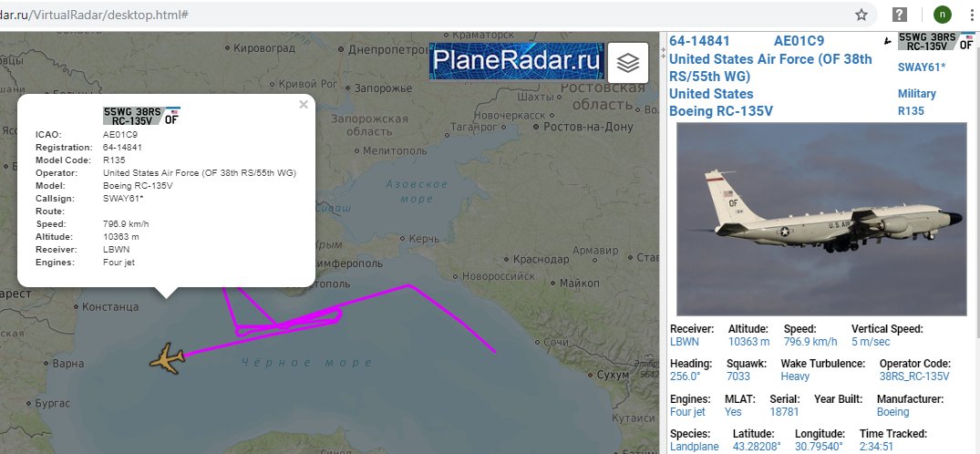
Task: Click the small aircraft silhouette icon in details panel
Action: coord(888,41)
